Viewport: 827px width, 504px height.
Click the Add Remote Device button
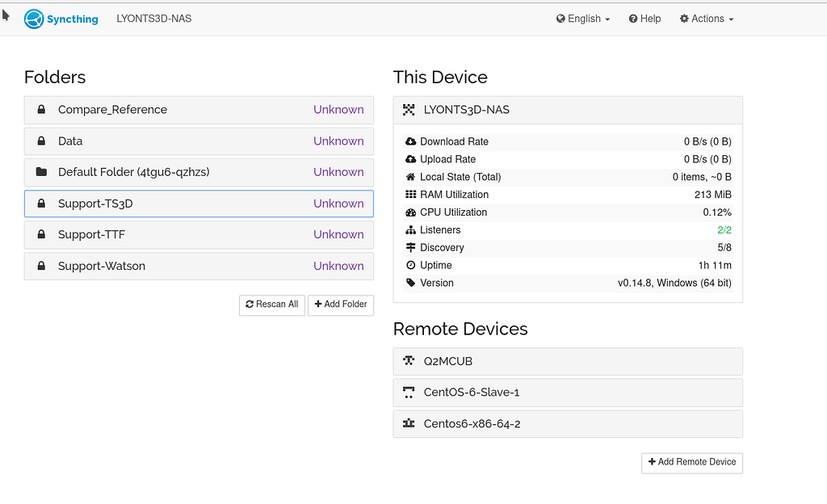[691, 462]
